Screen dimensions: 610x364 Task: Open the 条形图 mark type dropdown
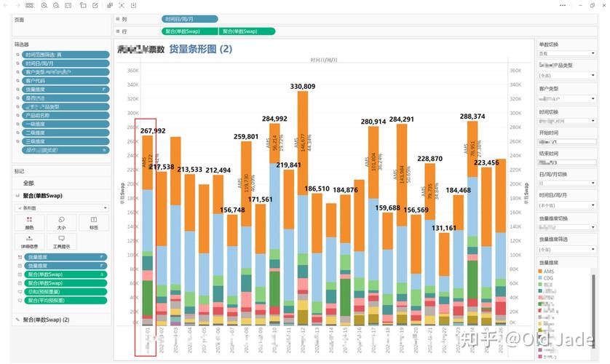tap(61, 207)
